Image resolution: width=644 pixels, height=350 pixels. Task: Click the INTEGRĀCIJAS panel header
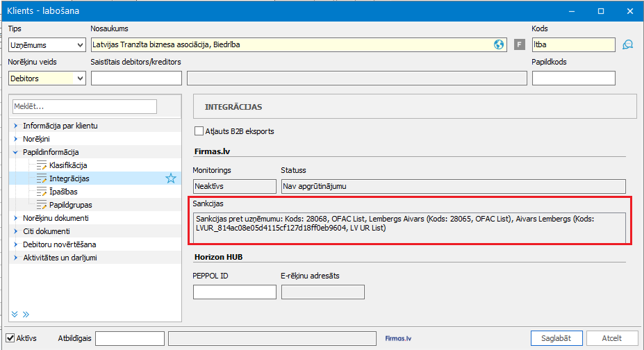pos(415,107)
